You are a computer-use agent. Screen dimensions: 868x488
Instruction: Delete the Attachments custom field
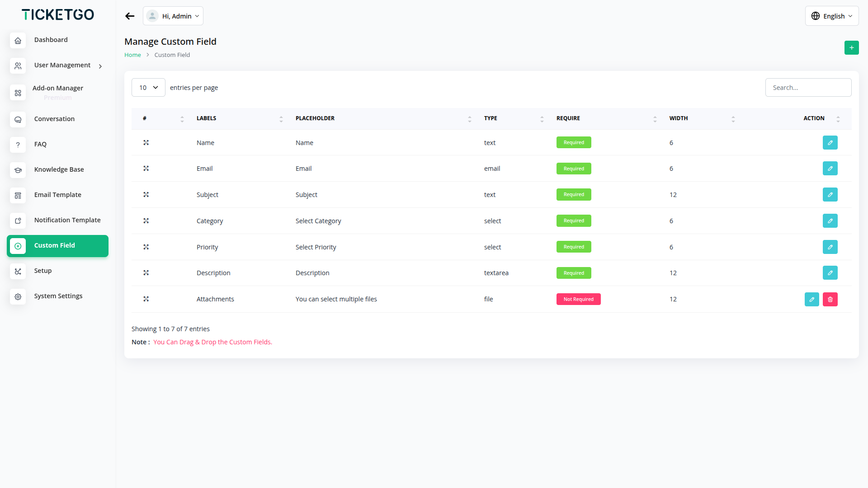click(x=830, y=299)
